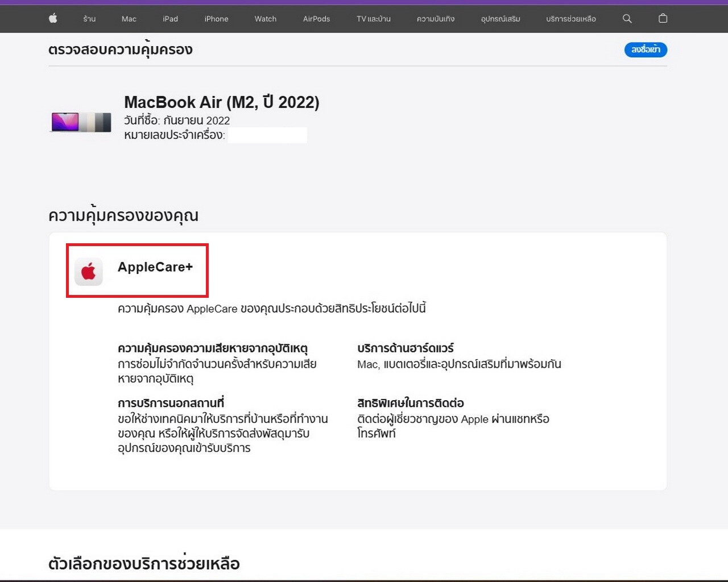Click the MacBook Air product image
The image size is (728, 582).
[80, 122]
